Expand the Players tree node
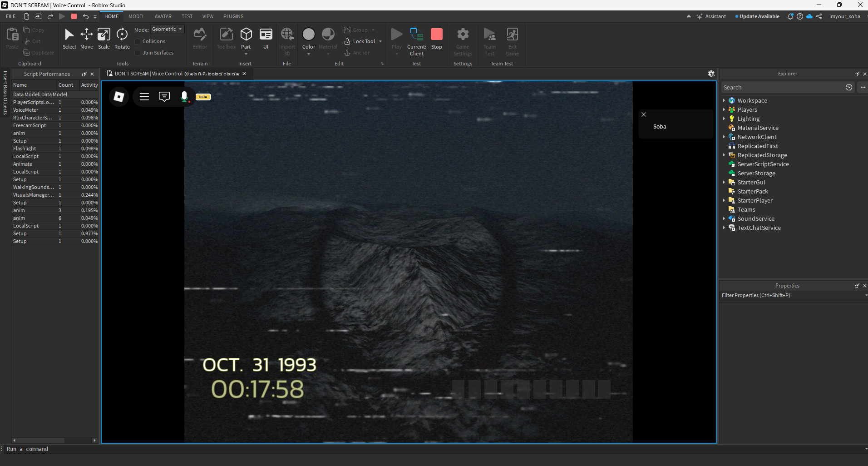The height and width of the screenshot is (466, 868). 724,109
